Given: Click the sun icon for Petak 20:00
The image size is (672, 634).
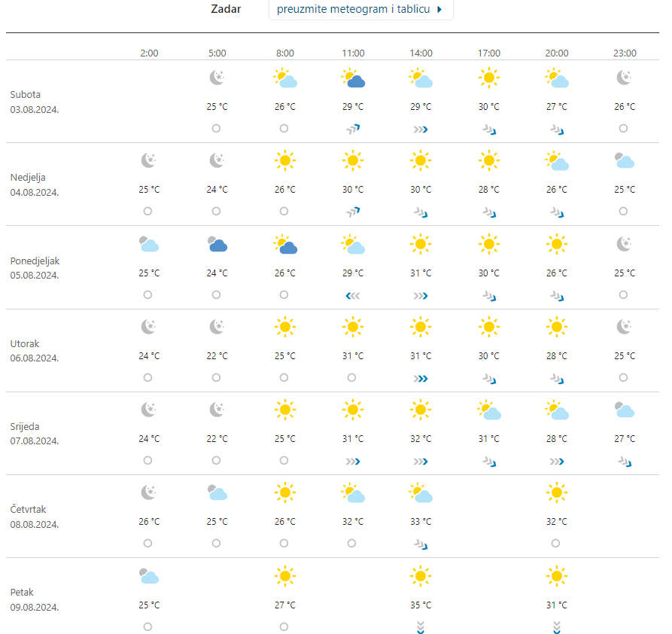Looking at the screenshot, I should coord(556,576).
